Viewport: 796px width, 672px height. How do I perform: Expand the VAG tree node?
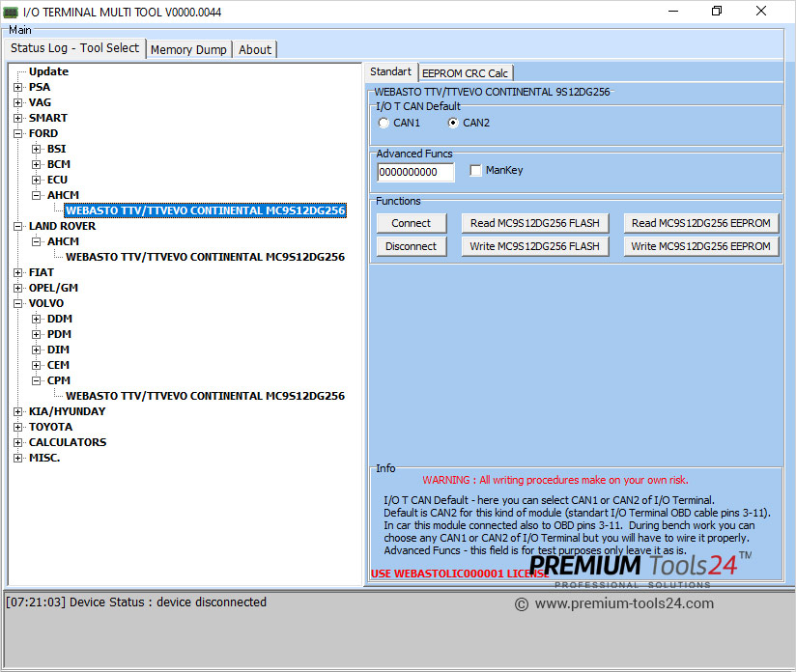(x=17, y=102)
